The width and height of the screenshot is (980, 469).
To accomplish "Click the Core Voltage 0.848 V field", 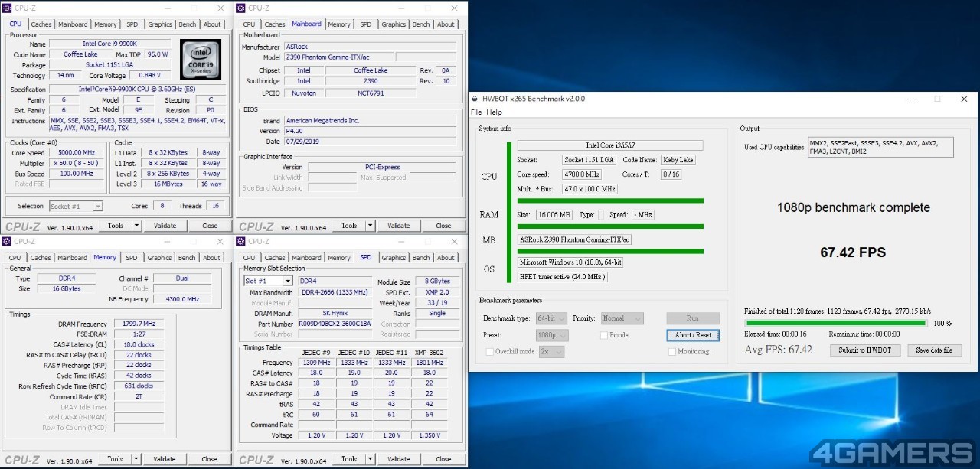I will pyautogui.click(x=149, y=76).
